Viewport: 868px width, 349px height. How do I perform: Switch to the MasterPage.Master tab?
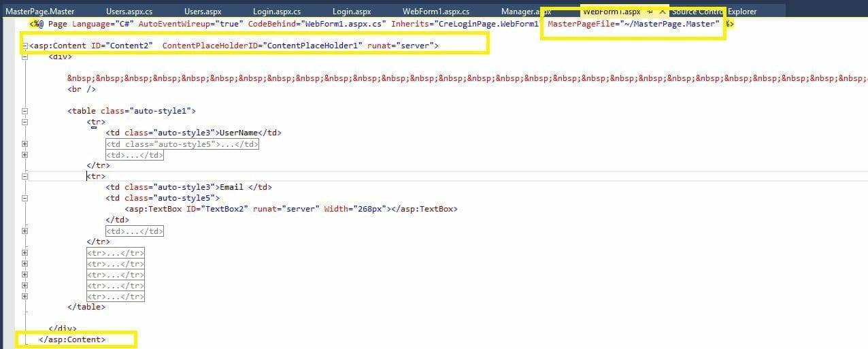point(39,12)
